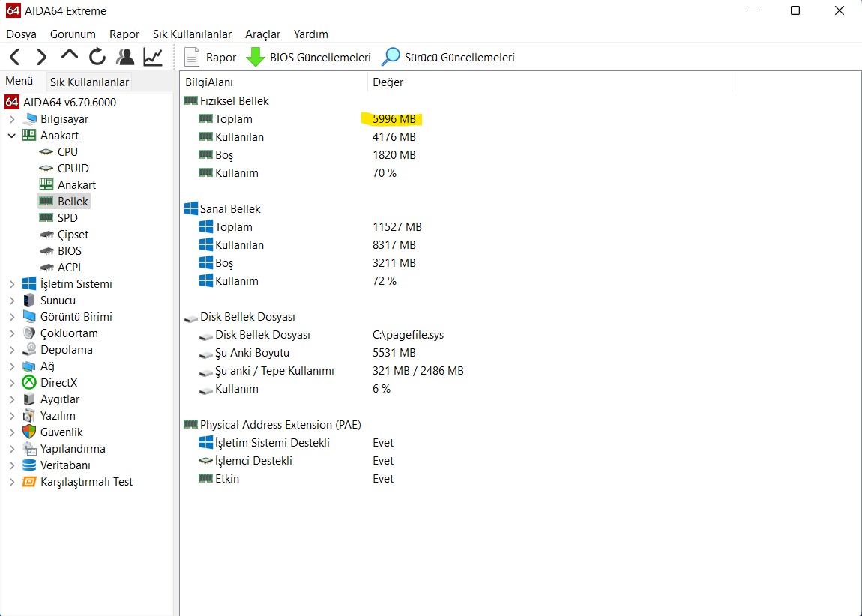Select the Fiziksel Bellek group header
Viewport: 862px width, 616px height.
[234, 101]
